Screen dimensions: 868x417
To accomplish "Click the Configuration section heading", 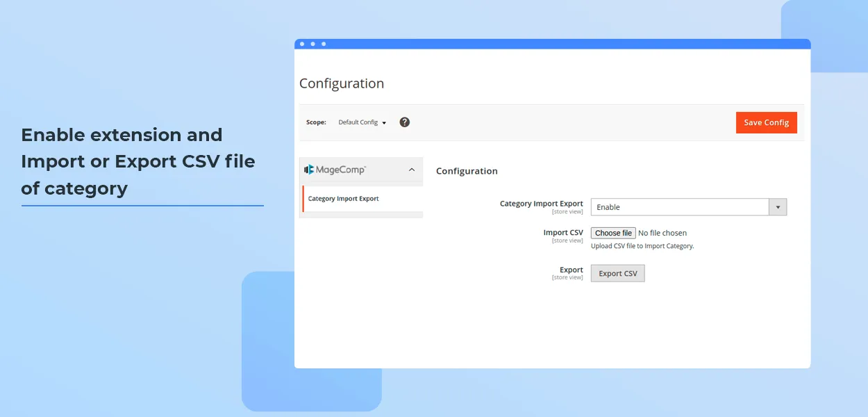I will pyautogui.click(x=467, y=171).
